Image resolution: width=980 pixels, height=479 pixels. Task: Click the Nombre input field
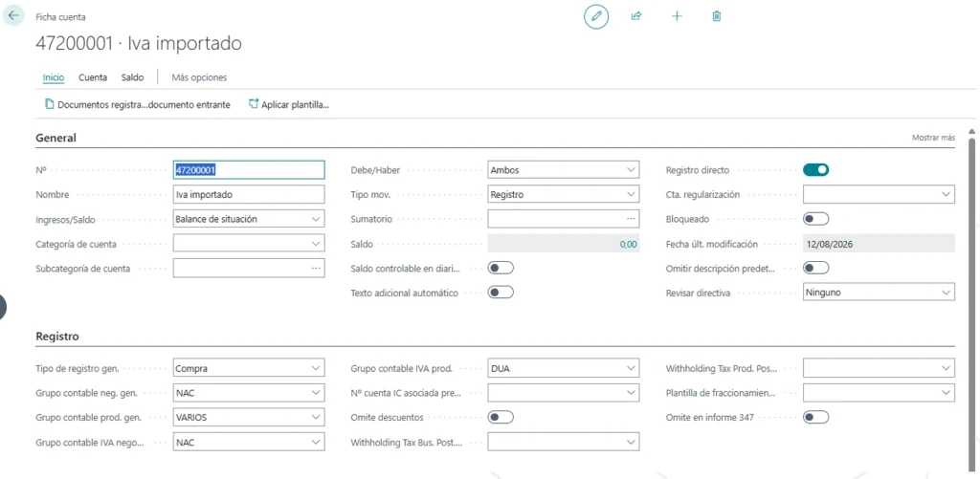(249, 194)
